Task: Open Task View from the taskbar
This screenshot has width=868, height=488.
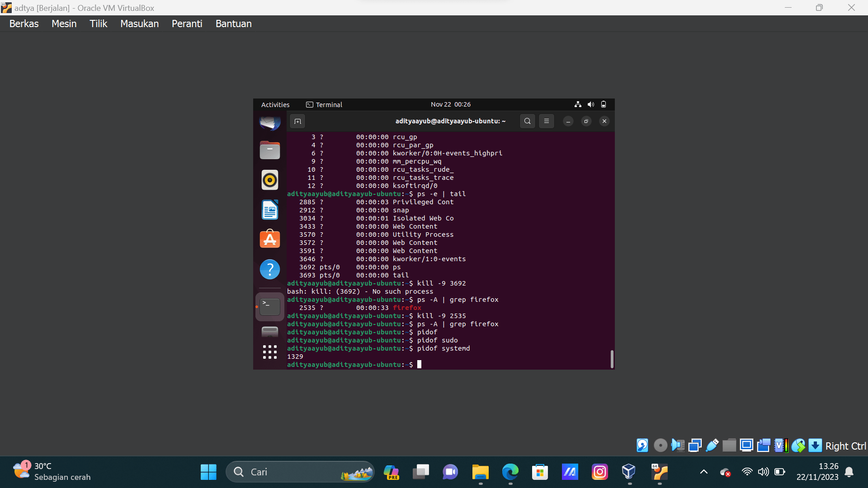Action: [420, 472]
